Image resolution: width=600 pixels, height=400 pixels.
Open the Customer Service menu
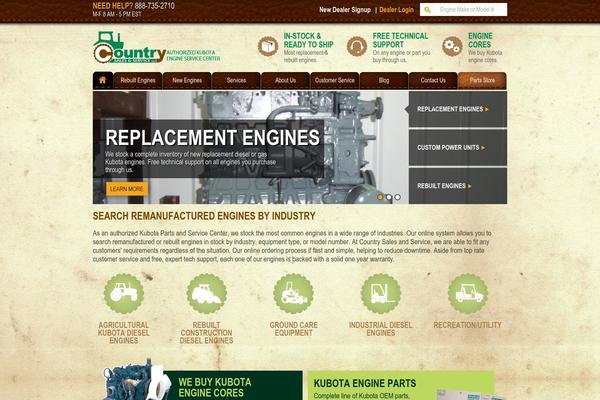[x=335, y=80]
